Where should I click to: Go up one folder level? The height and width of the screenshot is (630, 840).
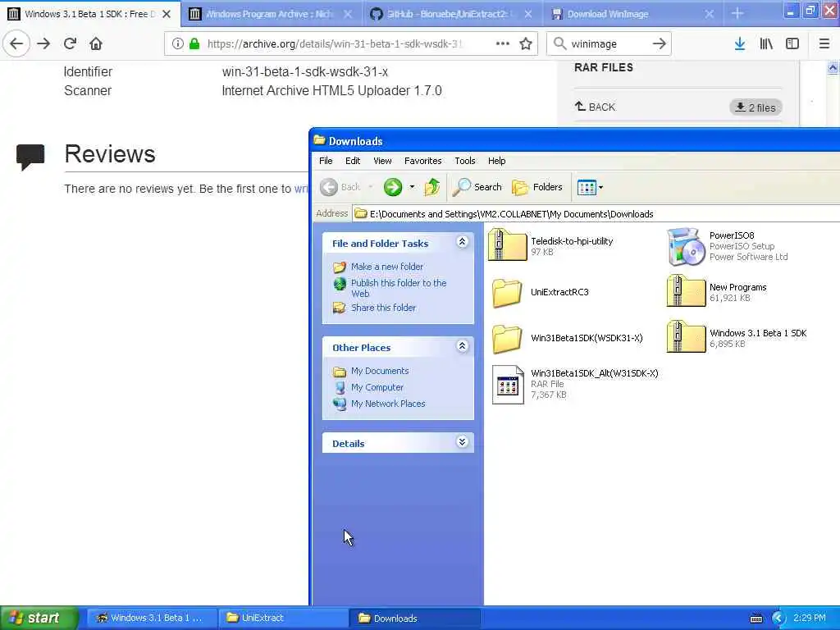(431, 187)
